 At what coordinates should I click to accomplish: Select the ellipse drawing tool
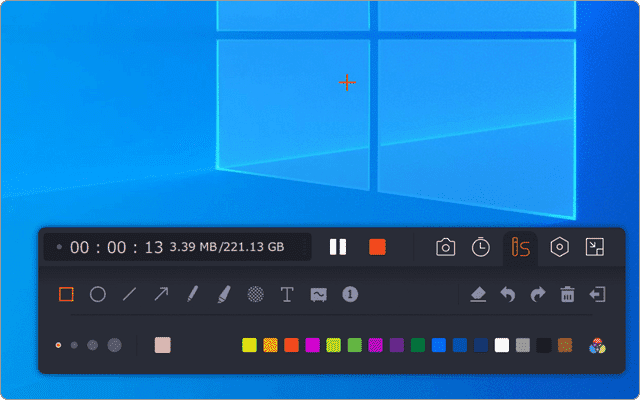tap(98, 294)
